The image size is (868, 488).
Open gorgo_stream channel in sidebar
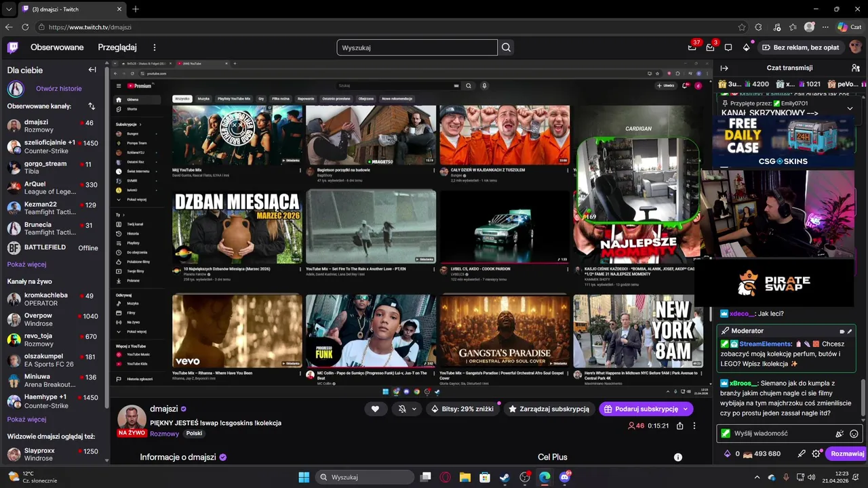(x=53, y=167)
